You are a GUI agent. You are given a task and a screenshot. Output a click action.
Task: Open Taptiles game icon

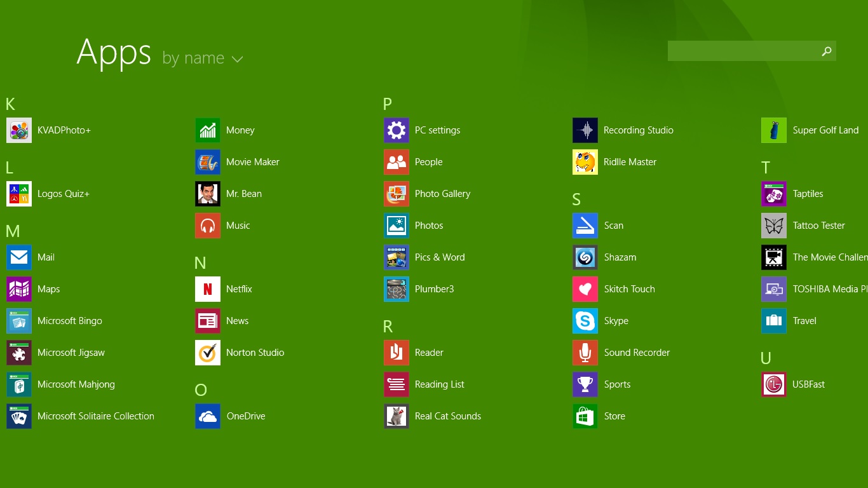coord(774,194)
